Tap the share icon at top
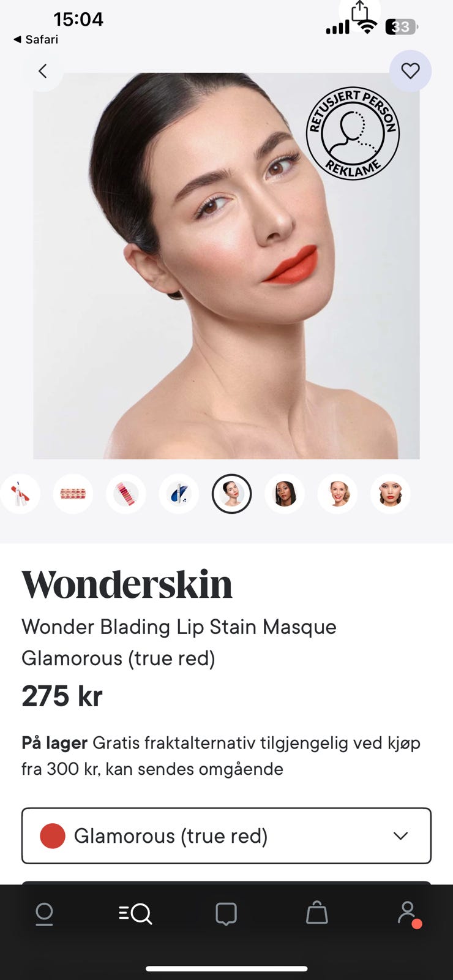Image resolution: width=453 pixels, height=980 pixels. pos(360,12)
